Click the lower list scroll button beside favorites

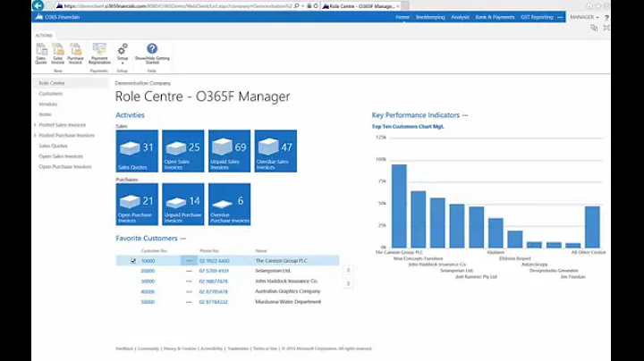point(348,284)
